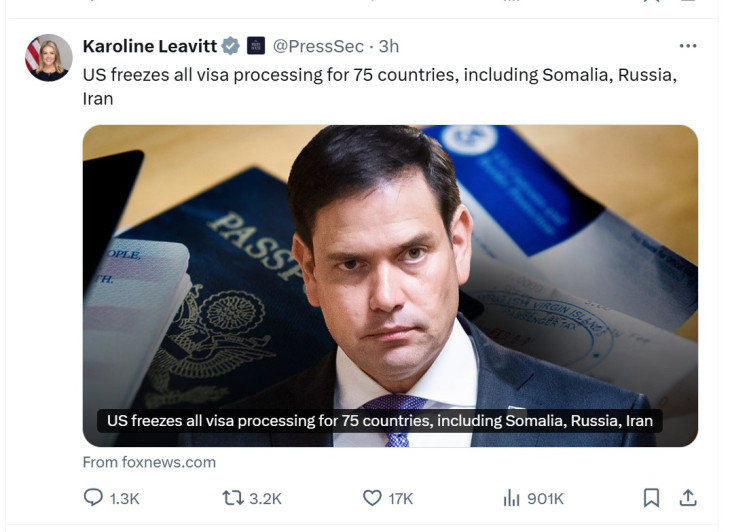Click the 3.2K reposts count
The image size is (730, 532).
(x=265, y=498)
